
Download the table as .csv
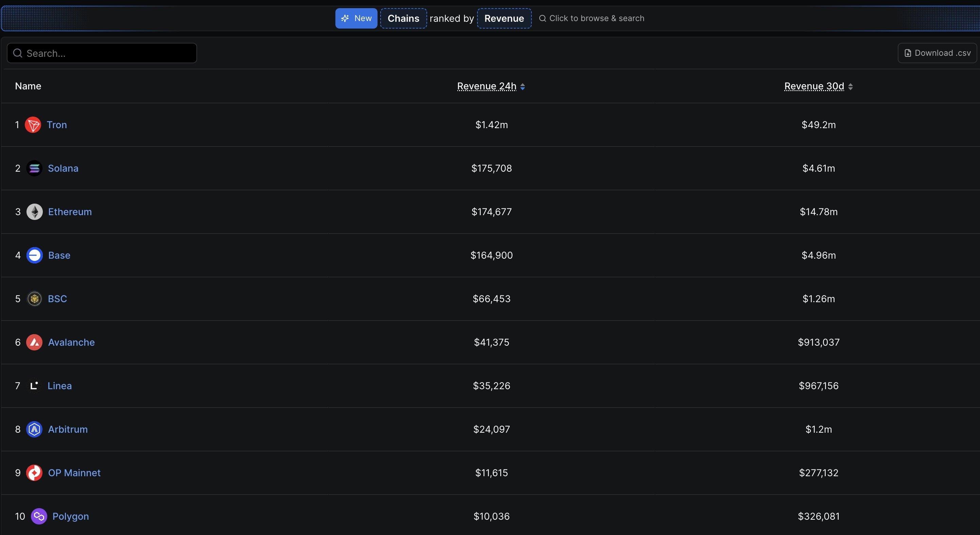coord(937,53)
